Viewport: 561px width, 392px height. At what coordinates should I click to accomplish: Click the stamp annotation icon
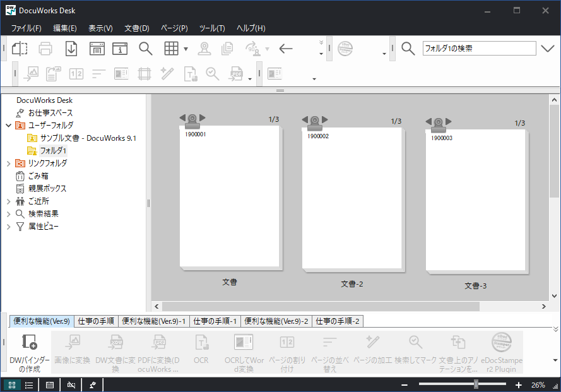pyautogui.click(x=204, y=49)
